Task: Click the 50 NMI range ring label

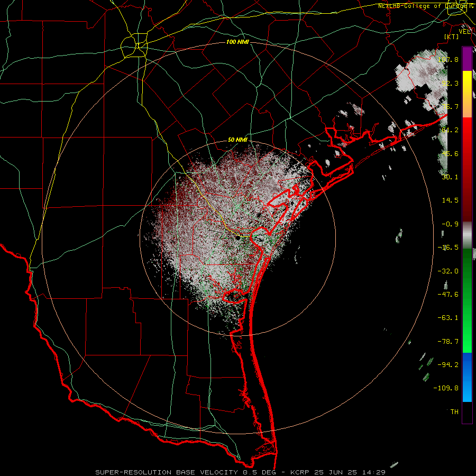Action: (x=237, y=140)
